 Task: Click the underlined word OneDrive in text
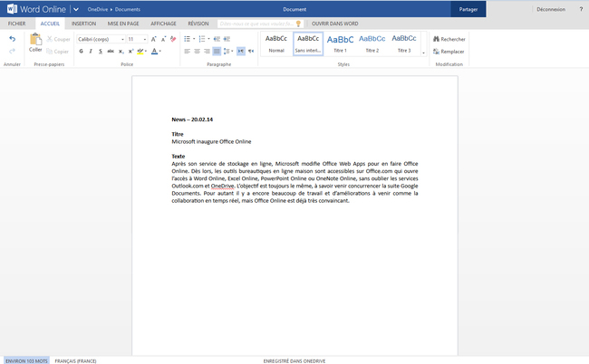point(222,186)
